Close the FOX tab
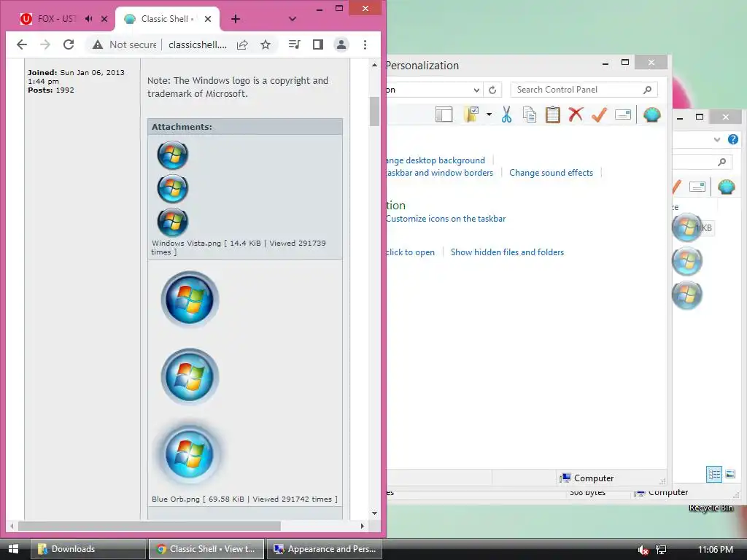Screen dimensions: 747x560 [104, 19]
